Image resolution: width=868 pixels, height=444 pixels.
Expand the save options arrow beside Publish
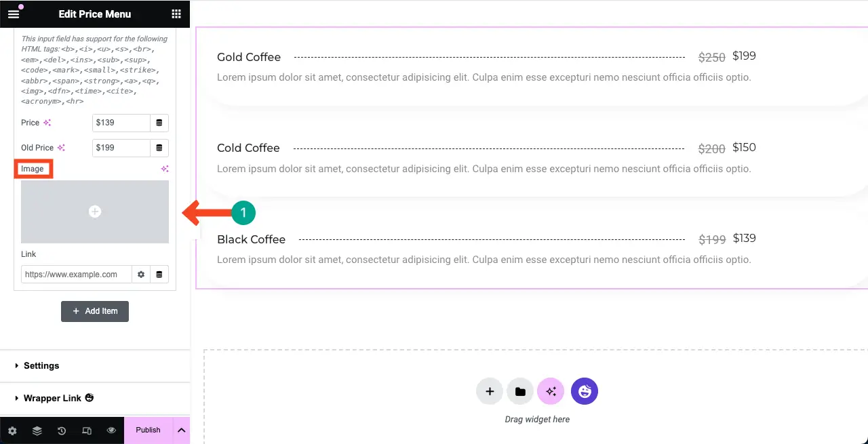tap(182, 430)
